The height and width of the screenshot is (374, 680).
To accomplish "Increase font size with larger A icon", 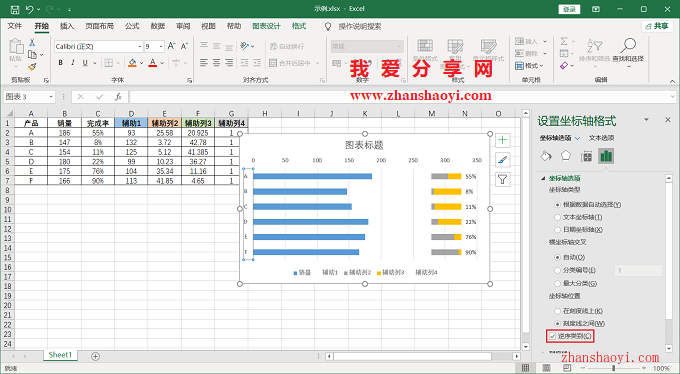I will [171, 46].
